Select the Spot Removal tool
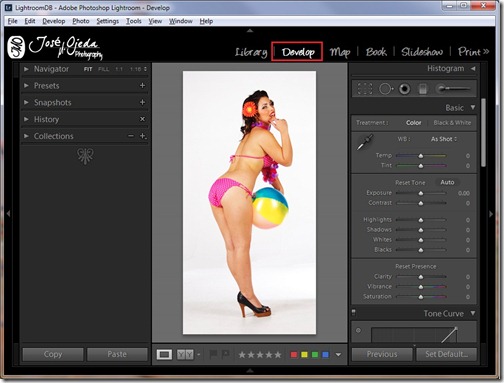The height and width of the screenshot is (383, 504). click(386, 89)
